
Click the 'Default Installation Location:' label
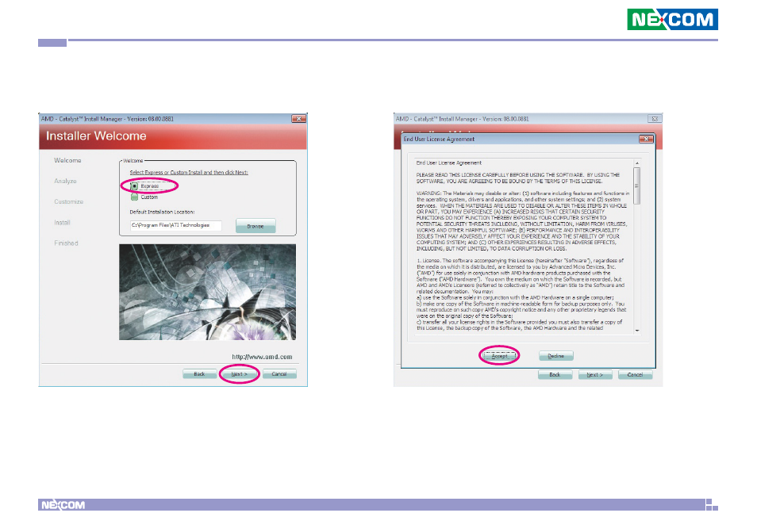[x=162, y=212]
